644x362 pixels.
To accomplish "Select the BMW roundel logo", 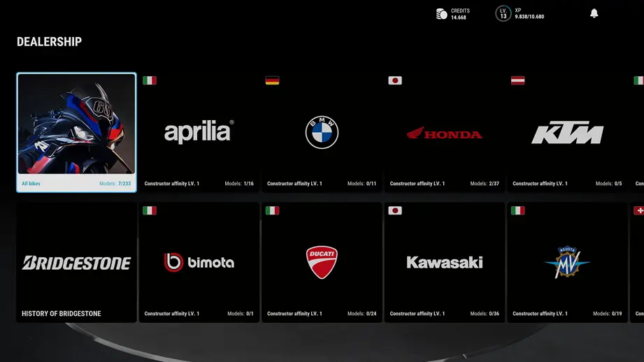I will pos(322,132).
